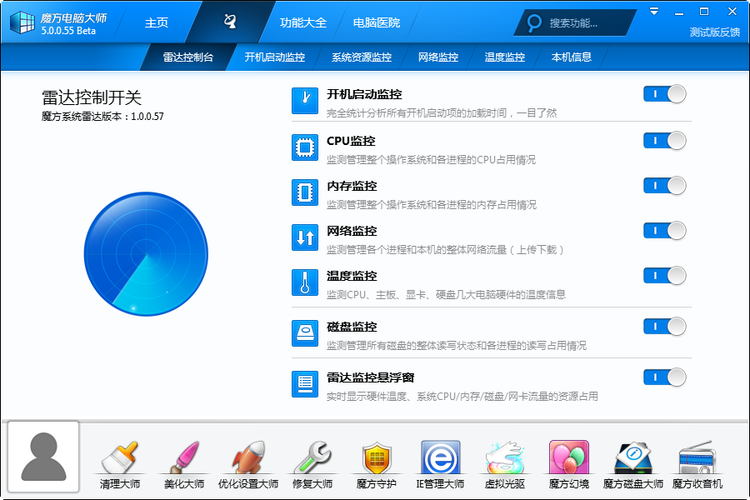Click 5.0.0.55 Beta version text

68,31
